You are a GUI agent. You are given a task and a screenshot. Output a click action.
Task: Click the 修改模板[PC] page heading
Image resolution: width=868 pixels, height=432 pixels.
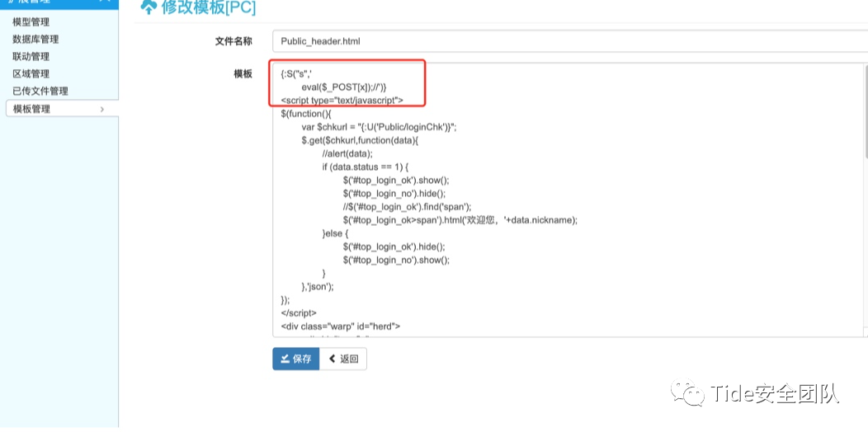point(208,7)
